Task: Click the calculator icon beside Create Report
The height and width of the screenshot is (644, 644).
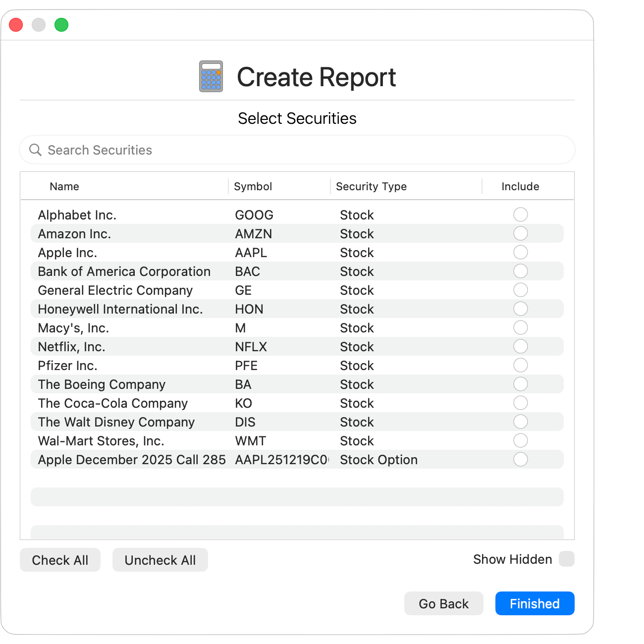Action: 210,77
